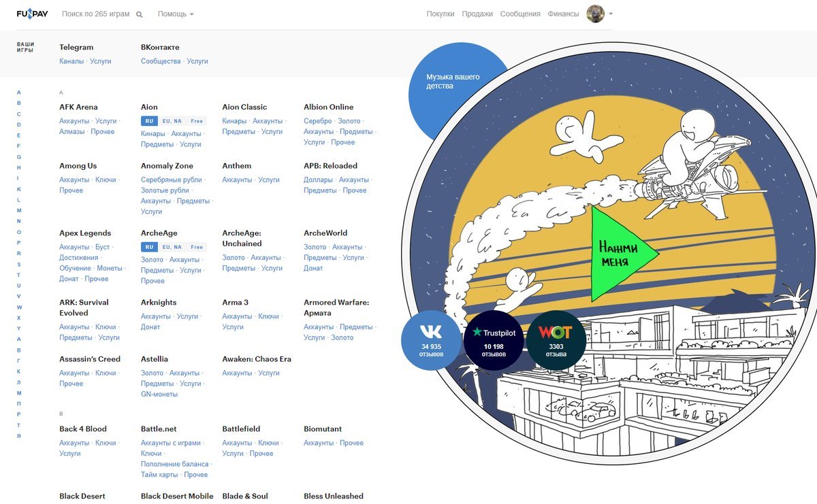This screenshot has width=817, height=504.
Task: Open the user avatar menu
Action: click(x=595, y=14)
